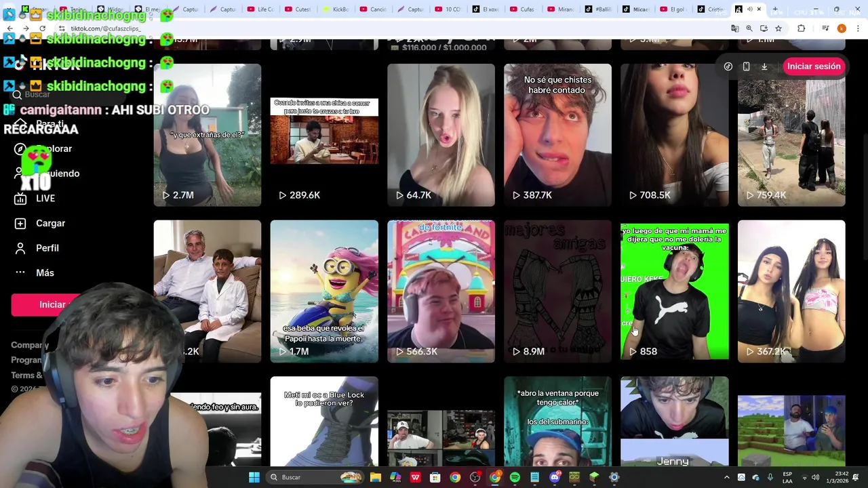
Task: Open the volume and network quick settings
Action: click(810, 477)
